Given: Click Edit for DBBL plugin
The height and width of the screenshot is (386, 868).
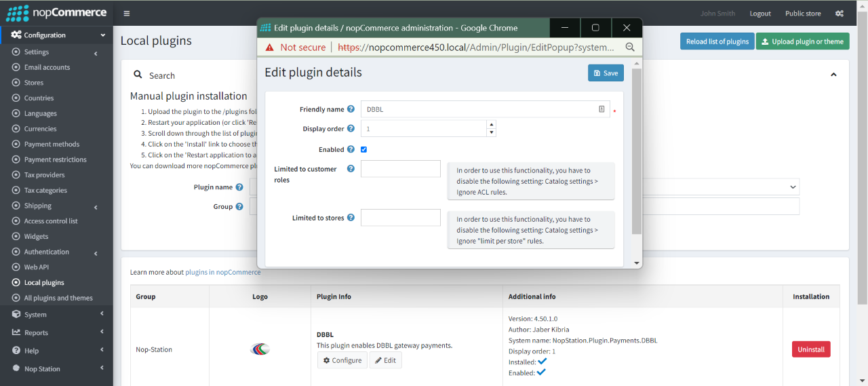Looking at the screenshot, I should (x=385, y=360).
